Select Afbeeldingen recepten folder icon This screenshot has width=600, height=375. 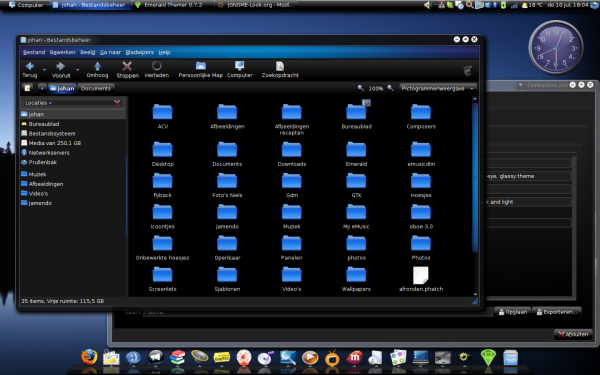(x=292, y=112)
